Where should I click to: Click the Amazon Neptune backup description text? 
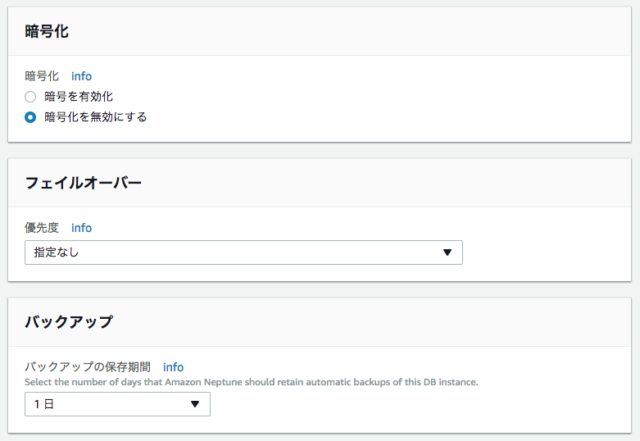(251, 382)
